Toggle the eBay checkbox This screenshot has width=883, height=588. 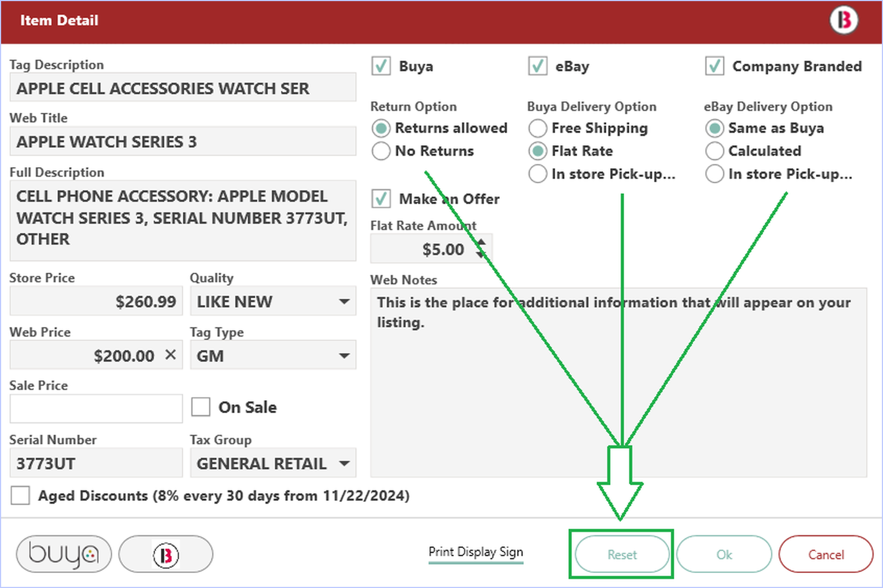(538, 66)
